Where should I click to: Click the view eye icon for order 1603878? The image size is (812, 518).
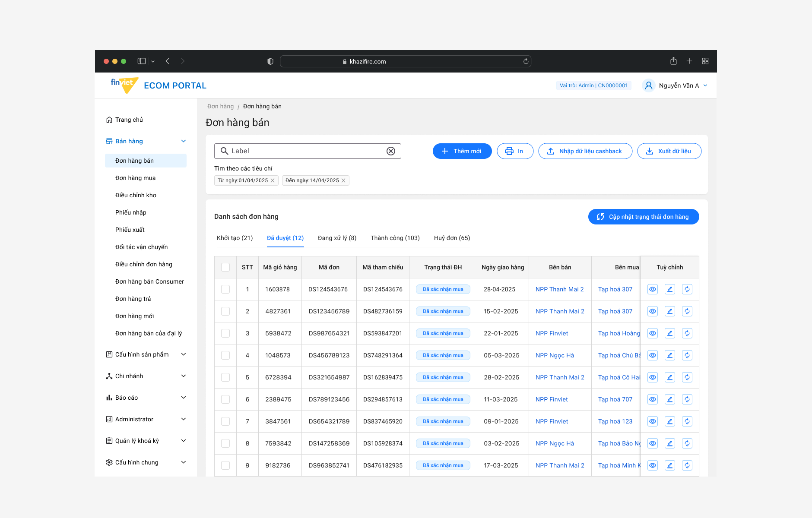pos(653,289)
